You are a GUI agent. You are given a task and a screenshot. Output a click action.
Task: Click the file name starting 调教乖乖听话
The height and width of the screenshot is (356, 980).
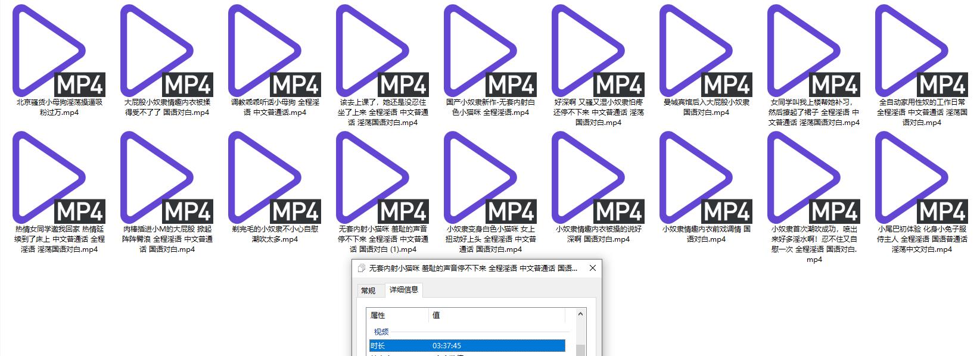[x=275, y=107]
